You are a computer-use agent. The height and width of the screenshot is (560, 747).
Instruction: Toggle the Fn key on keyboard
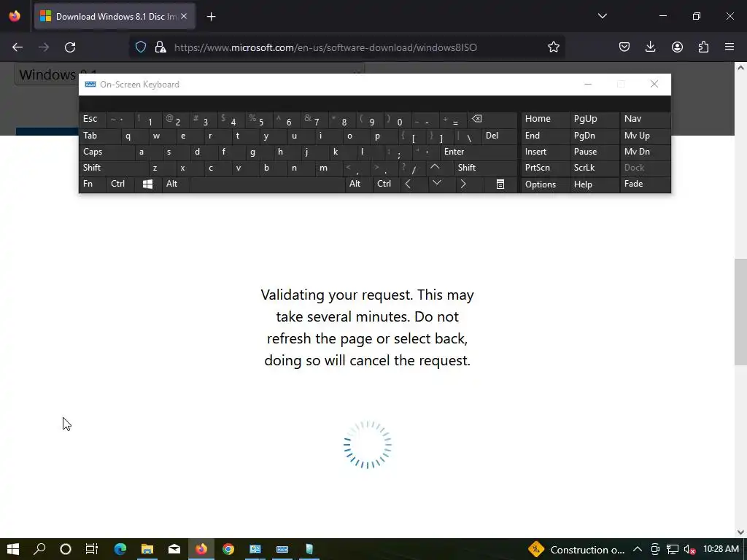93,184
